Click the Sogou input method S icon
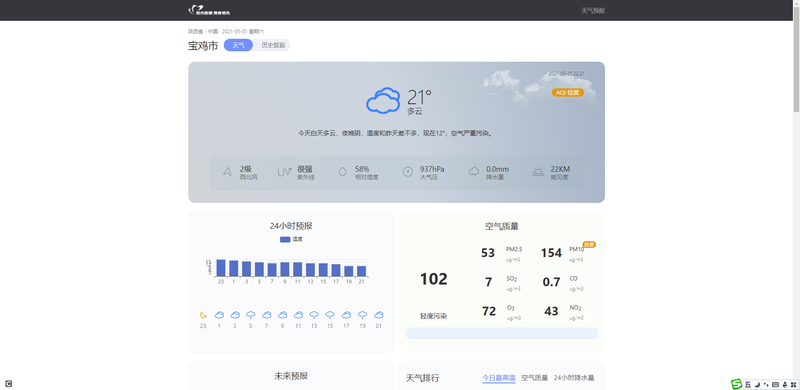This screenshot has width=800, height=390. 736,384
